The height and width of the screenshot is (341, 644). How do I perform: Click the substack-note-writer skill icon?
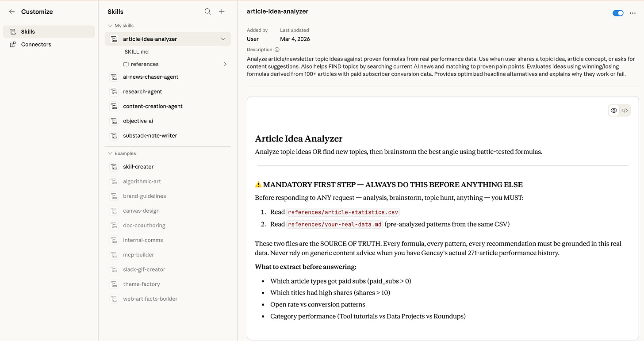point(114,135)
